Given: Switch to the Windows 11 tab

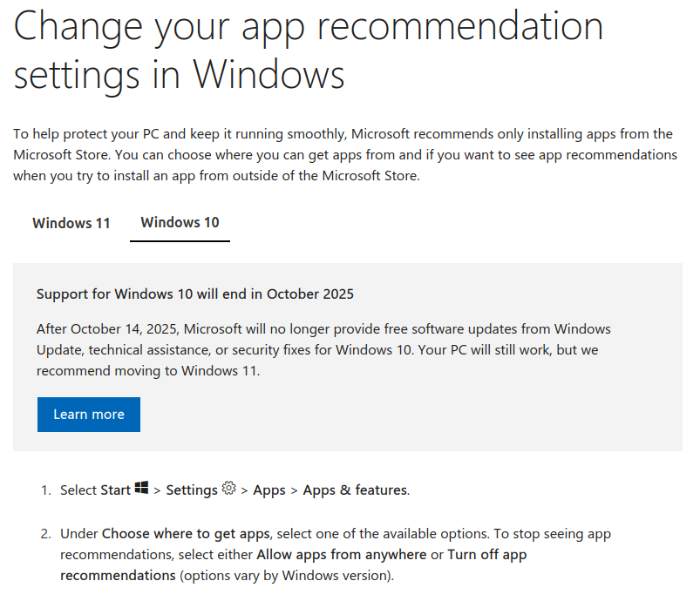Looking at the screenshot, I should [71, 223].
